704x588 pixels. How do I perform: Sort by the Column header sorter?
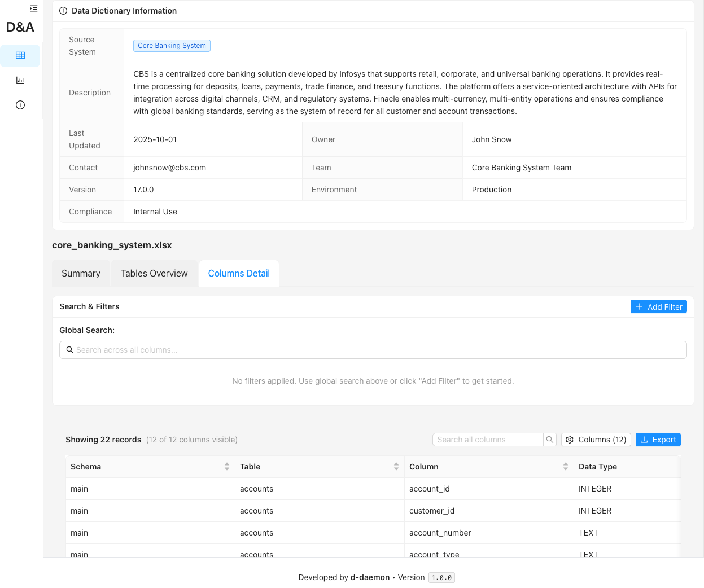[566, 467]
